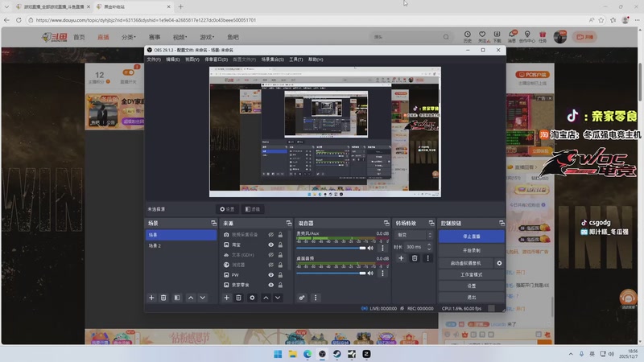The width and height of the screenshot is (644, 362).
Task: Open Douyu messages bell icon
Action: pos(512,36)
